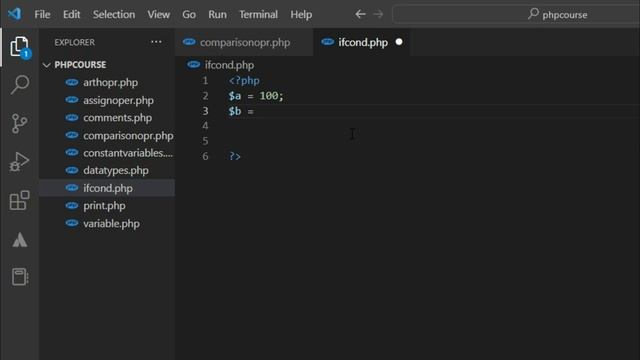Open the Selection menu
Viewport: 640px width, 360px height.
click(x=113, y=14)
